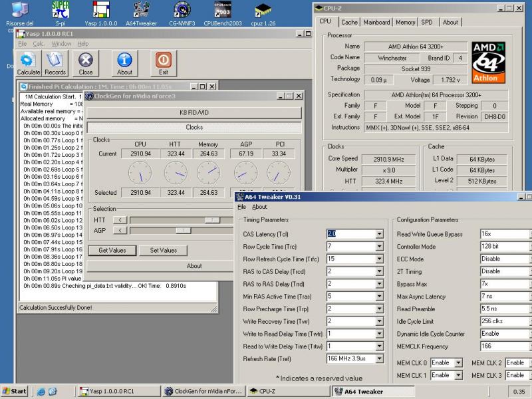Open the Write to Read Delay Time (Twtr) dropdown

click(380, 334)
